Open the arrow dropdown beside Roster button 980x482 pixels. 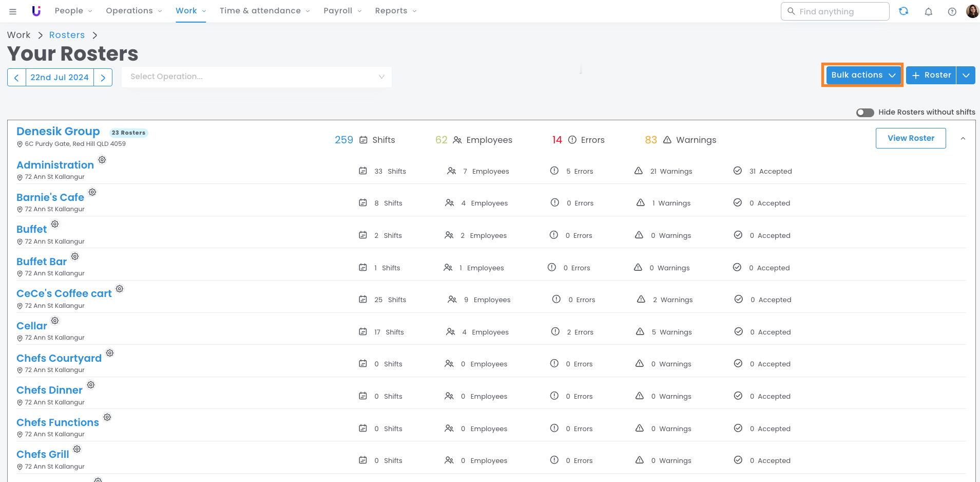(966, 75)
